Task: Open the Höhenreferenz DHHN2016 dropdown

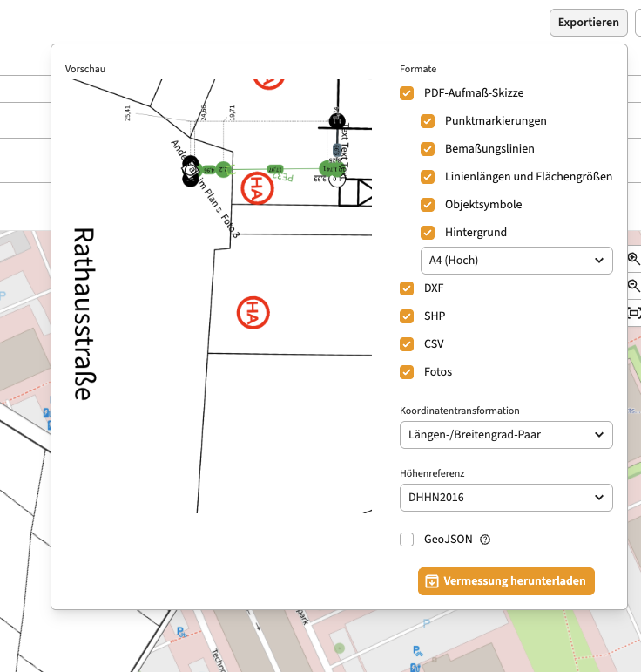Action: [506, 497]
